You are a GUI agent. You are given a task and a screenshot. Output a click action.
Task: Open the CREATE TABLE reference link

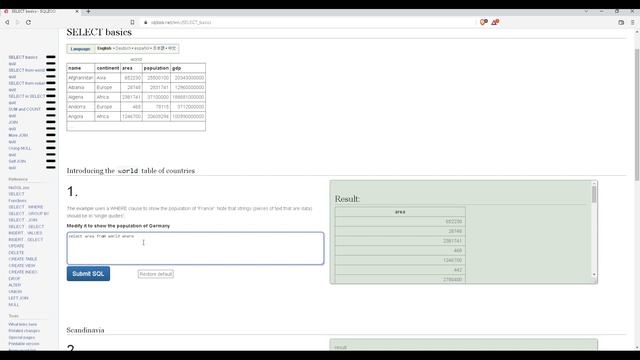coord(23,259)
